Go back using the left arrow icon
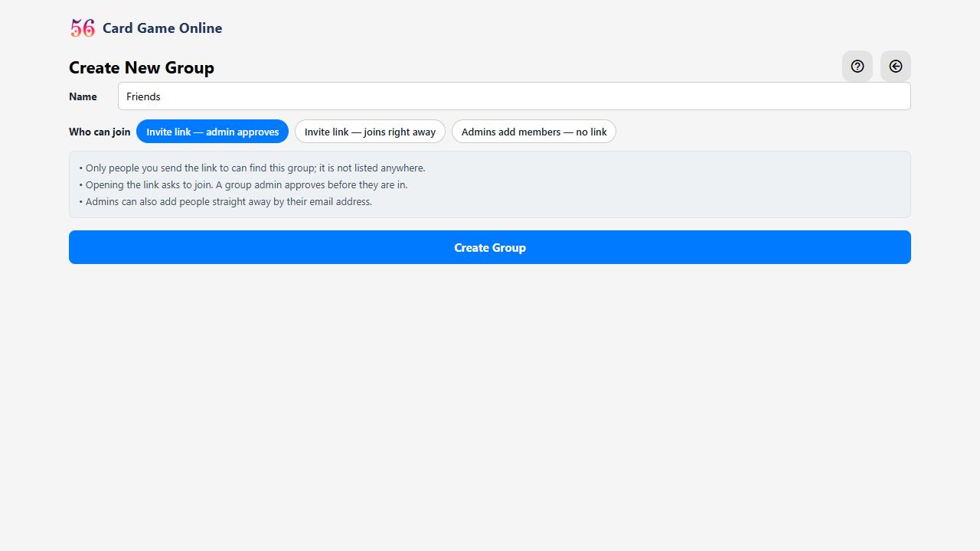The image size is (980, 551). pos(896,67)
